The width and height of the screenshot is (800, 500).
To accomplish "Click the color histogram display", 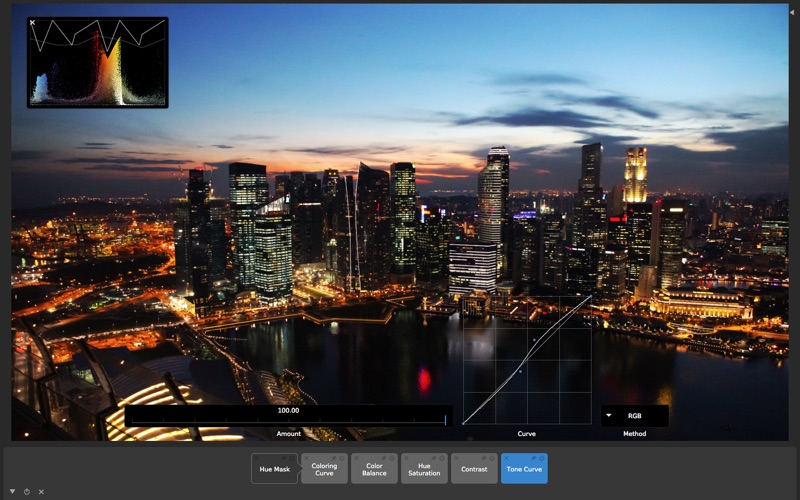I will [x=97, y=62].
